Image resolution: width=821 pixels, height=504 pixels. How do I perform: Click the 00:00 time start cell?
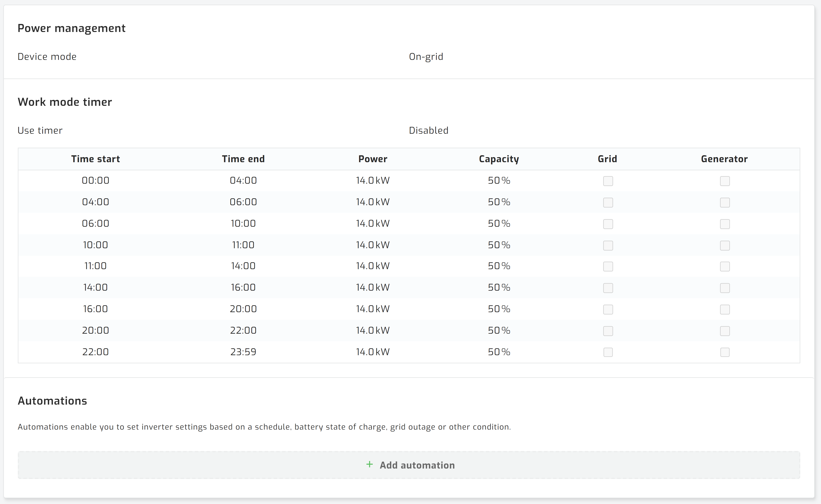[x=95, y=180]
